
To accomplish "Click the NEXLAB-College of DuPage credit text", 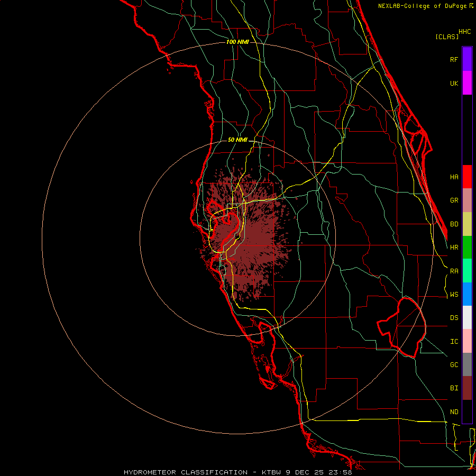I will [x=425, y=6].
